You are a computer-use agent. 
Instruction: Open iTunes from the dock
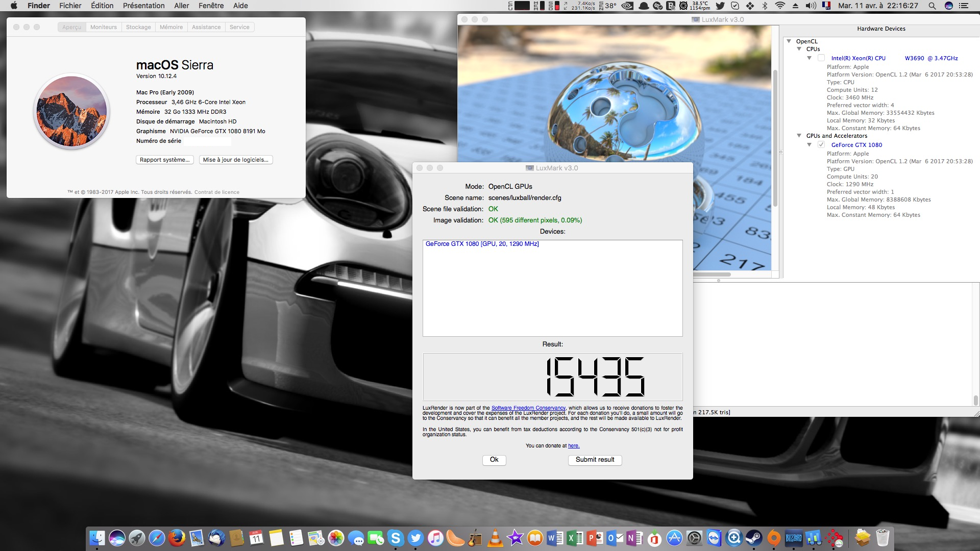pos(435,538)
